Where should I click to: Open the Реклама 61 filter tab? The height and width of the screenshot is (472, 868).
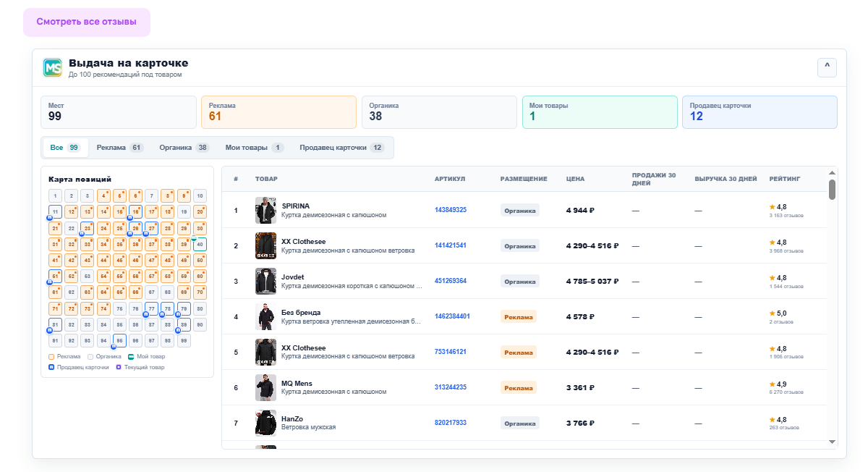click(x=120, y=148)
